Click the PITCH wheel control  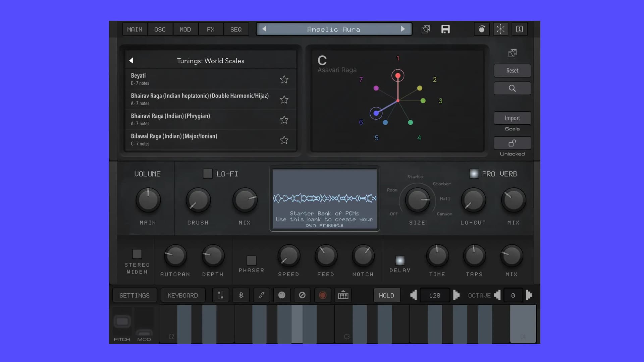coord(122,322)
